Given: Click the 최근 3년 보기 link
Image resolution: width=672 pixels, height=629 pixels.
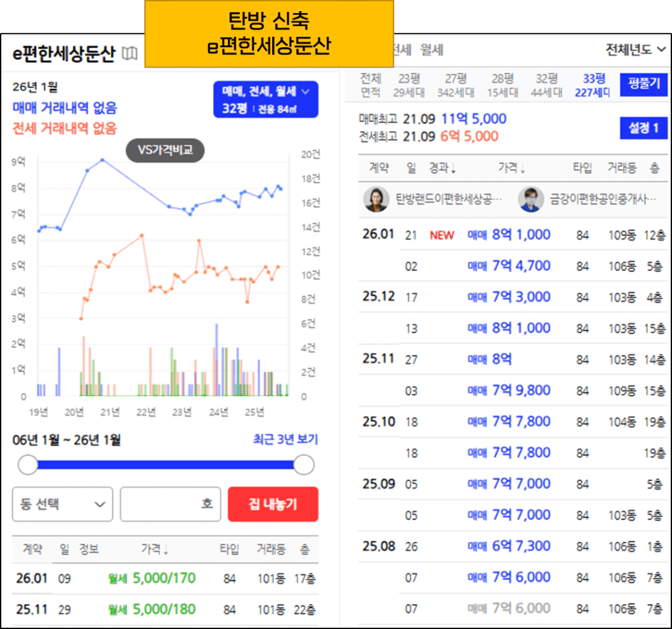Looking at the screenshot, I should click(x=285, y=439).
